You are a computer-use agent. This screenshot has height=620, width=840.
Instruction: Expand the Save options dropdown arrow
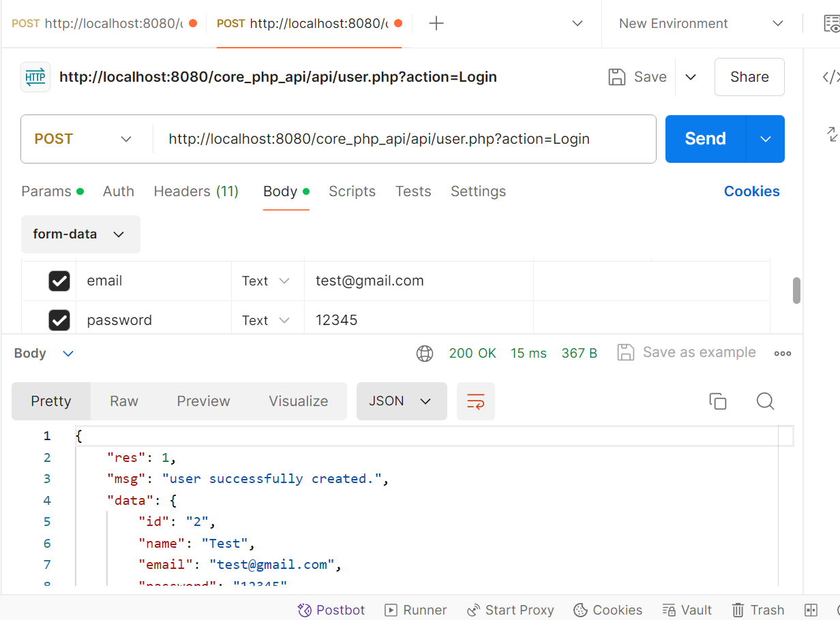point(691,77)
